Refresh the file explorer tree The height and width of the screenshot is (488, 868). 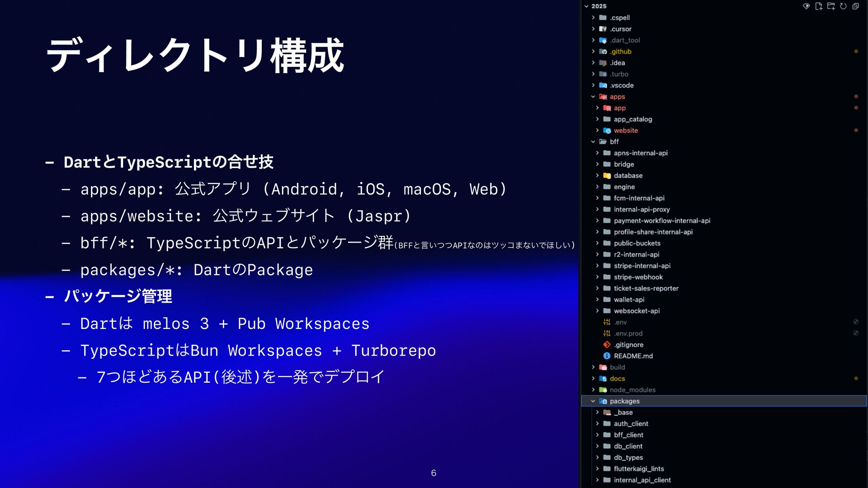coord(843,6)
